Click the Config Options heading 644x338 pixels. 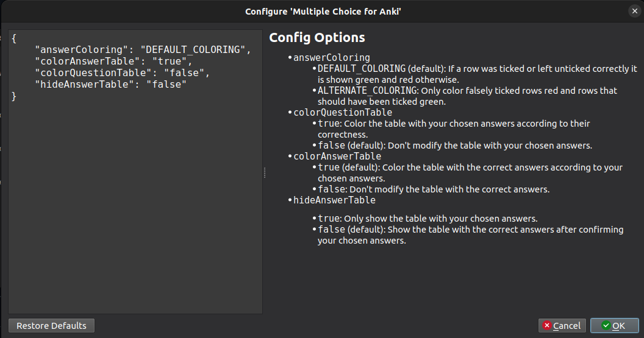pos(317,37)
